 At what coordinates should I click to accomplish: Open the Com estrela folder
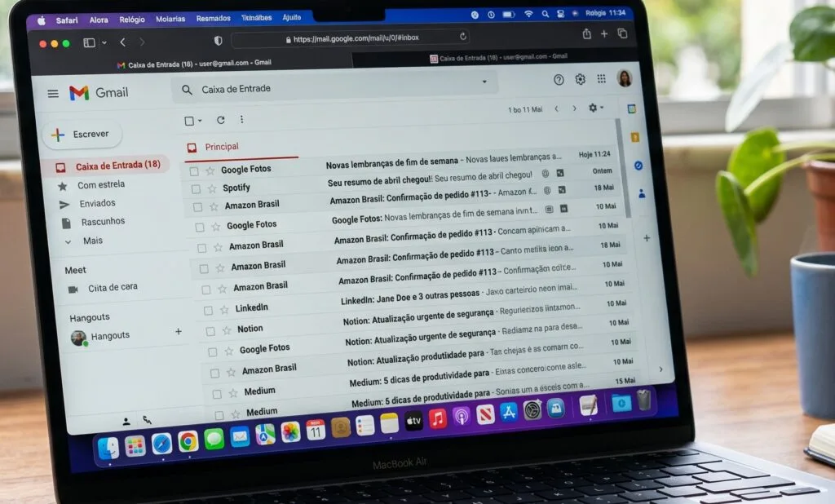pyautogui.click(x=101, y=184)
